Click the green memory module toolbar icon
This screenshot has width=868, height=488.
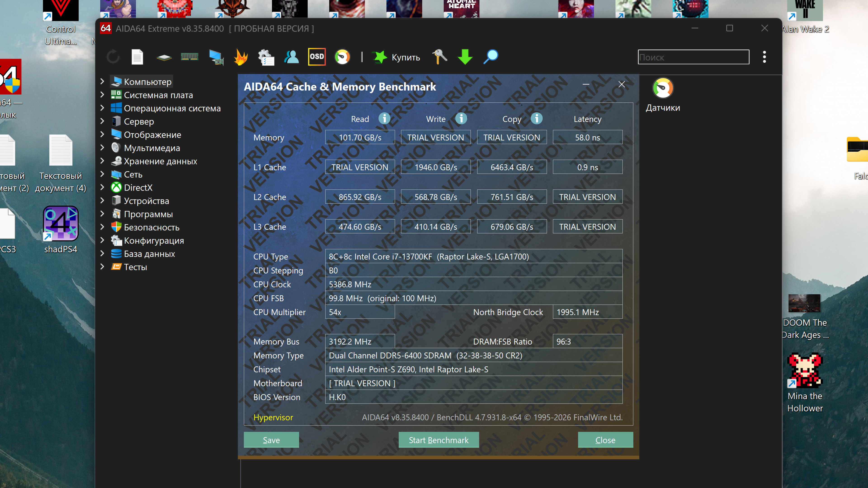[189, 56]
